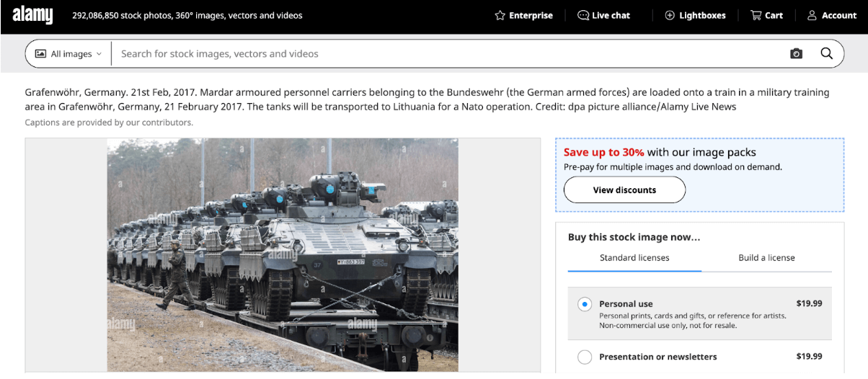Select Presentation or newsletters radio option
Screen dimensions: 868x379
tap(585, 357)
